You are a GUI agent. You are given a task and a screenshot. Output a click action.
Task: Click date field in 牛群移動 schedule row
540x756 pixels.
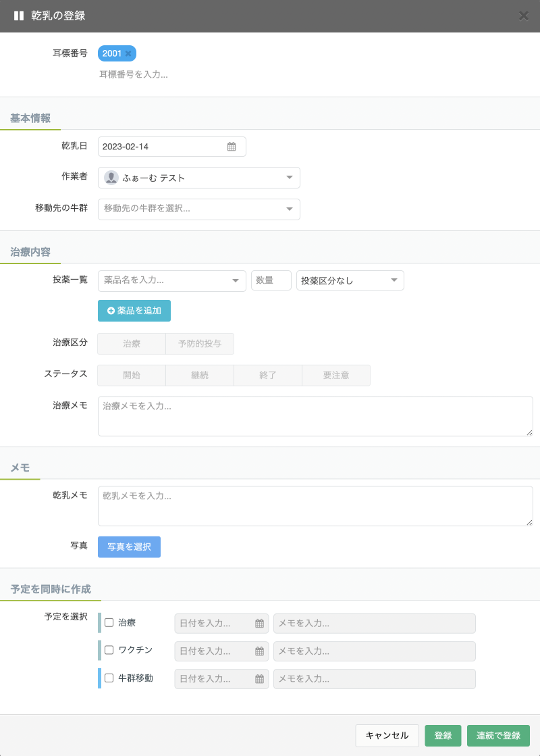click(x=221, y=679)
